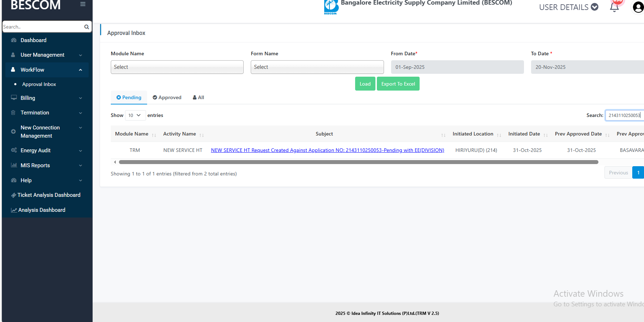This screenshot has height=322, width=644.
Task: Expand the User Management menu chevron
Action: click(80, 55)
